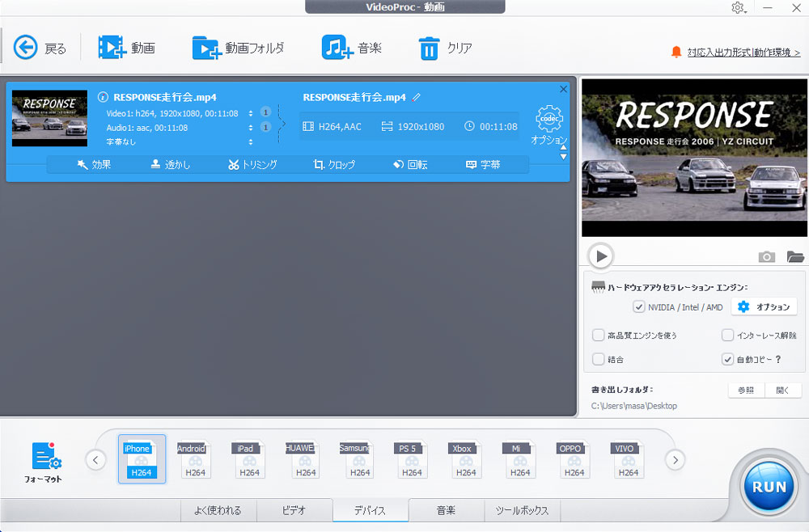
Task: Select the Mi H264 profile
Action: [x=520, y=458]
